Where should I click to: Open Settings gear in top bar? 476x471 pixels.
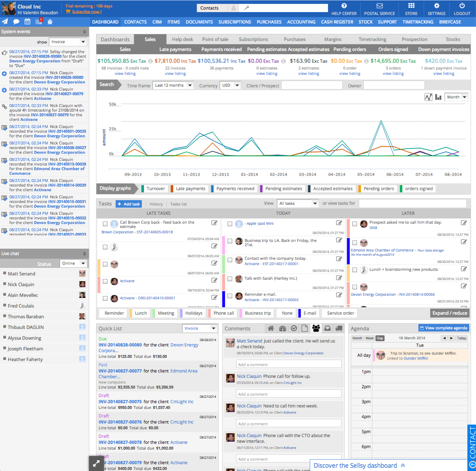coord(436,9)
